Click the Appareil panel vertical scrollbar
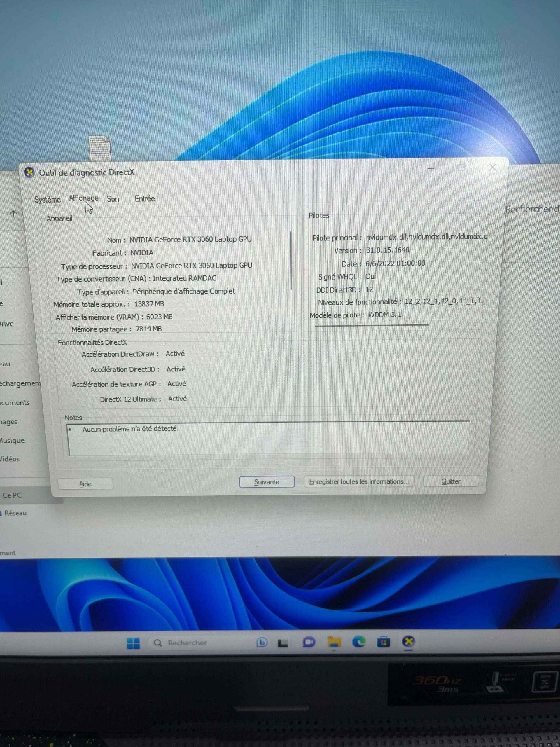This screenshot has width=560, height=747. (x=291, y=260)
